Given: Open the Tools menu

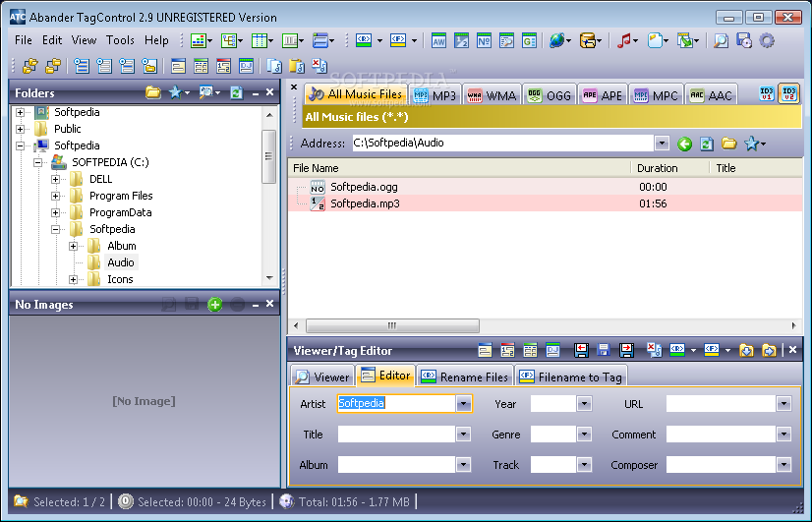Looking at the screenshot, I should click(120, 40).
